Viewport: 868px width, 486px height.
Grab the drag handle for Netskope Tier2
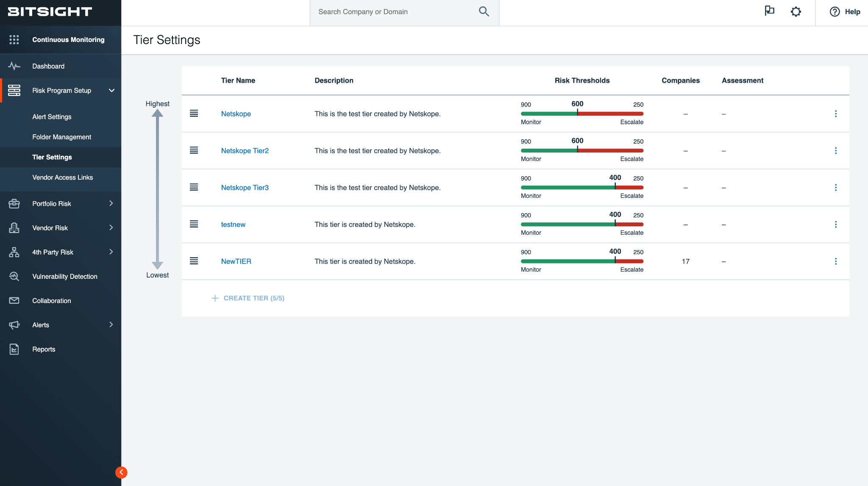pyautogui.click(x=194, y=150)
